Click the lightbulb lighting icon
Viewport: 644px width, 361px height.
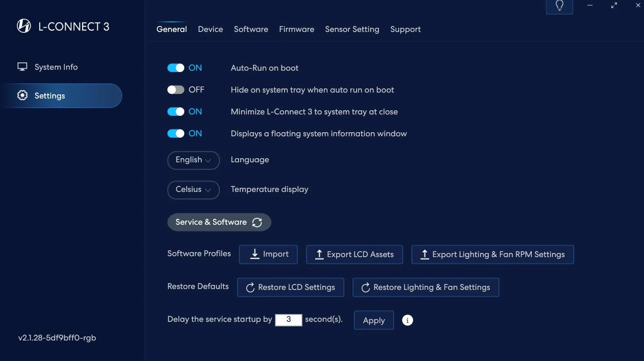click(x=560, y=5)
